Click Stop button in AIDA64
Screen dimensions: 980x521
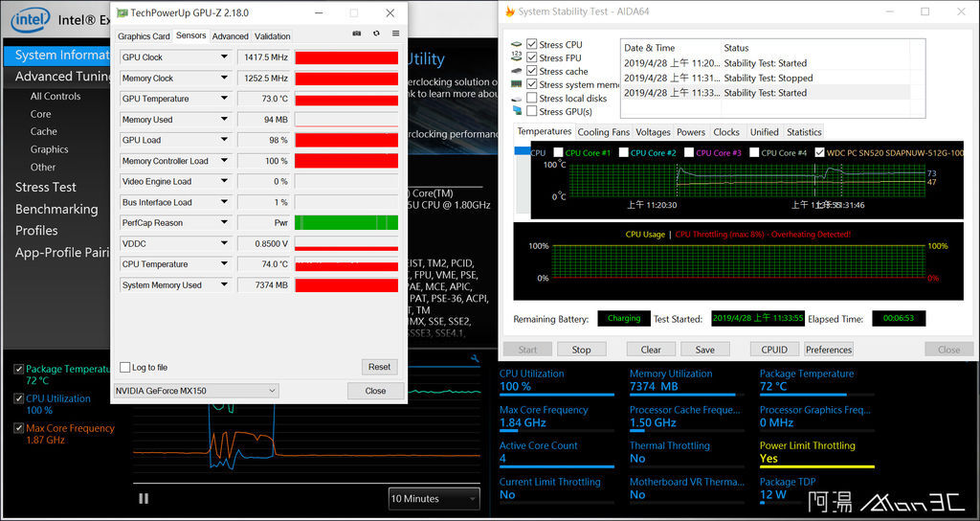581,350
